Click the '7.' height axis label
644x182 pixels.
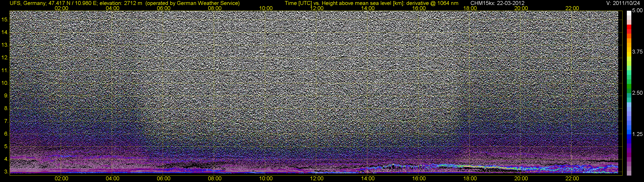[x=6, y=121]
